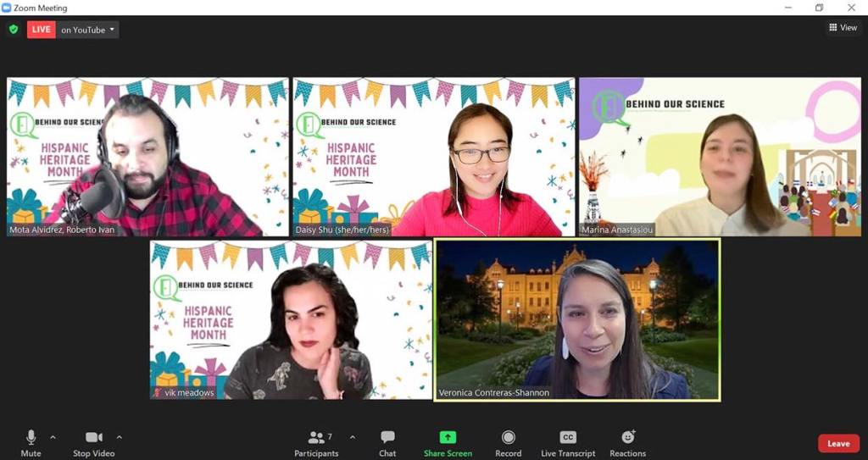Click the red LIVE indicator
Image resolution: width=868 pixels, height=460 pixels.
tap(41, 30)
